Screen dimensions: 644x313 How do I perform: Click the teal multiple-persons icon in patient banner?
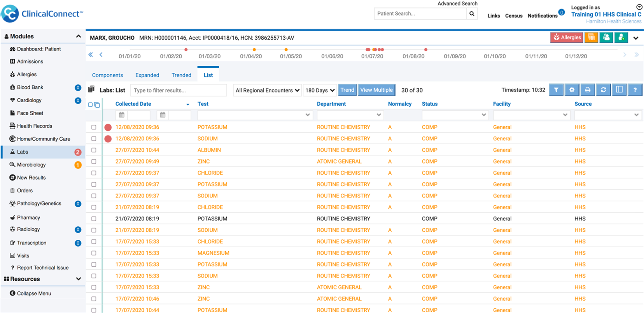[x=606, y=37]
